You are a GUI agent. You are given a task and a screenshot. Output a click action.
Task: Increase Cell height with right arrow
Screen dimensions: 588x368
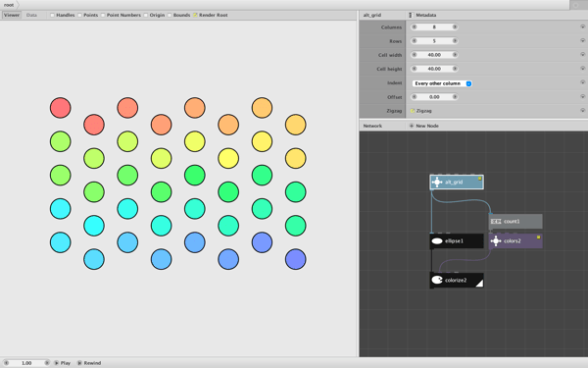455,69
